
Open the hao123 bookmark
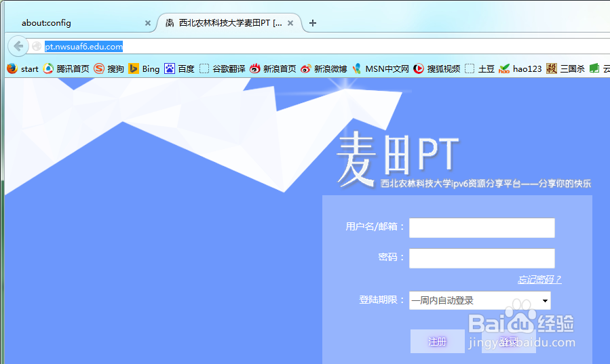520,68
